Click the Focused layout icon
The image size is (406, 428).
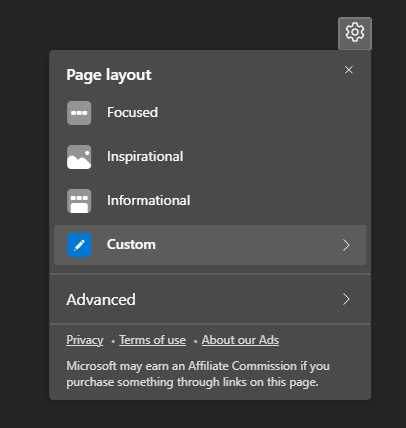79,113
